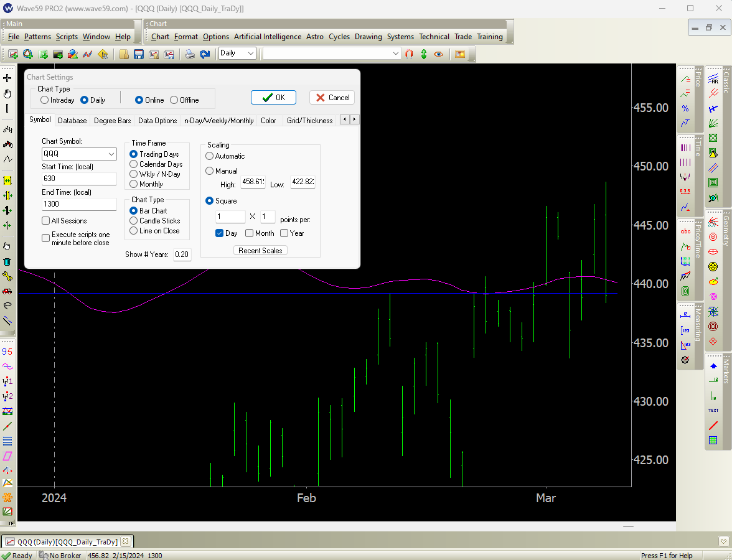Choose Candle Sticks chart type
The height and width of the screenshot is (560, 732).
[133, 221]
